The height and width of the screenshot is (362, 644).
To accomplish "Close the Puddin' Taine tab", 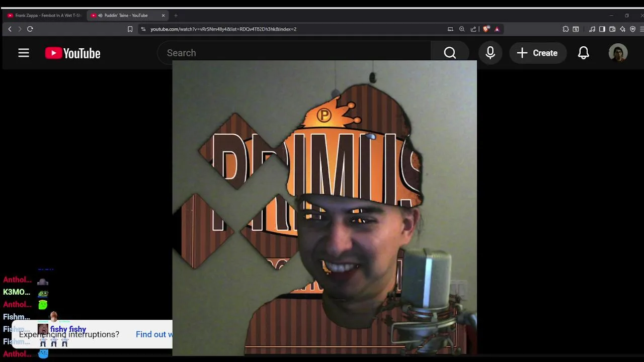I will click(163, 16).
